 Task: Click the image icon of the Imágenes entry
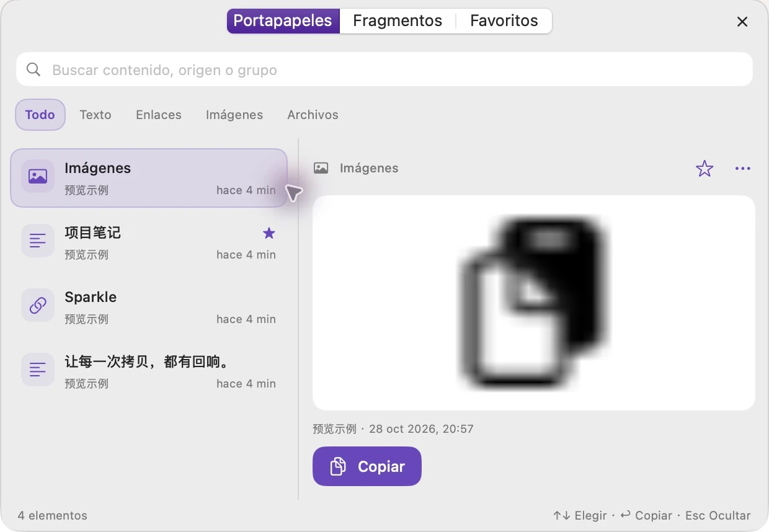click(38, 176)
